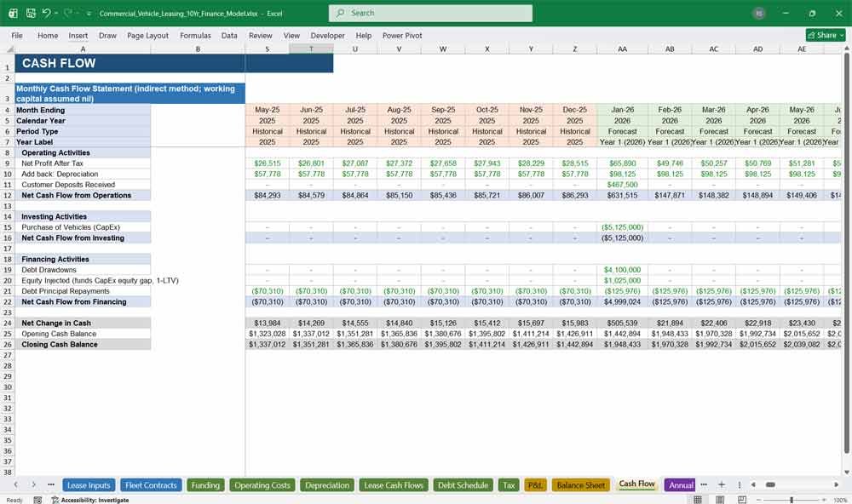
Task: Open the Draw ribbon tab
Action: pyautogui.click(x=107, y=35)
